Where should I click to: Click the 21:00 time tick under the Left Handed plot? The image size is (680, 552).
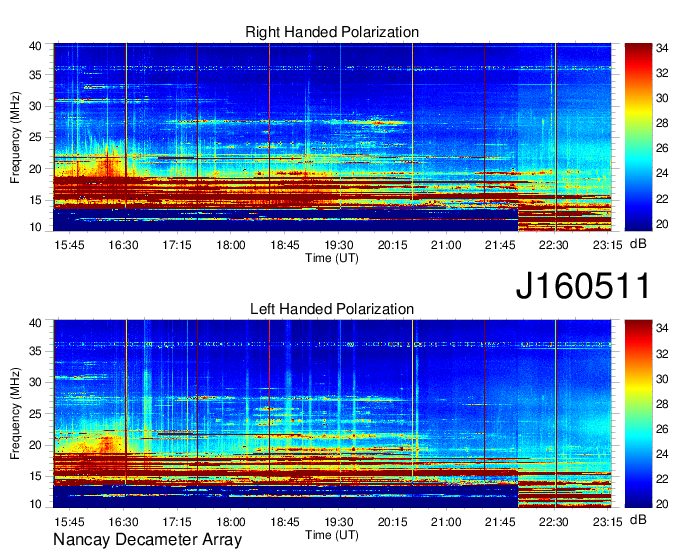pos(446,521)
